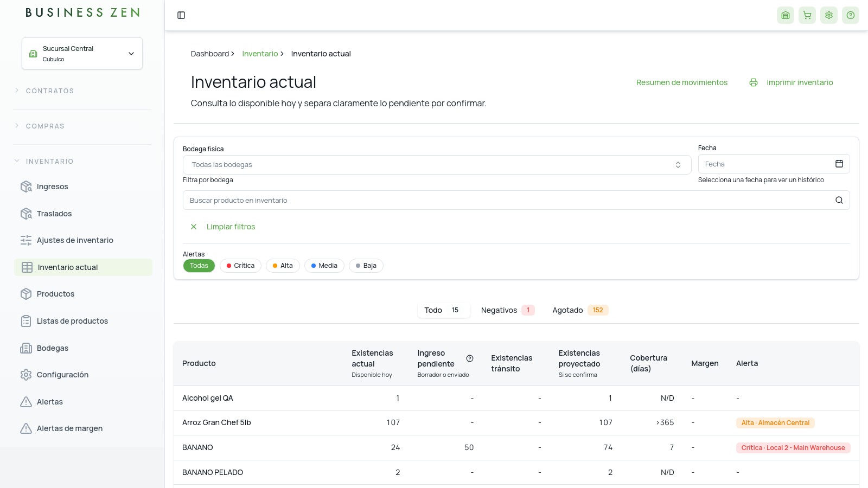Go to Dashboard in the breadcrumb
This screenshot has height=488, width=868.
pyautogui.click(x=210, y=54)
